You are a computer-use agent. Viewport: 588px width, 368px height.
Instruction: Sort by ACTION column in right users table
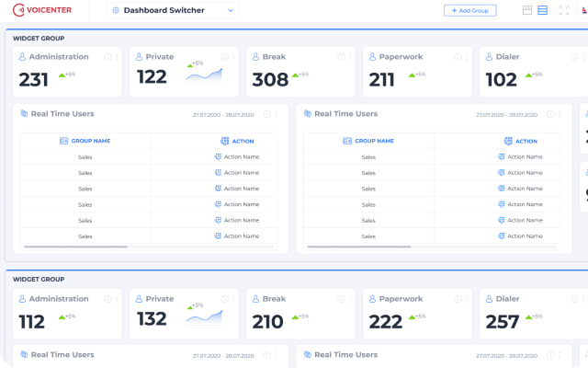[x=521, y=141]
